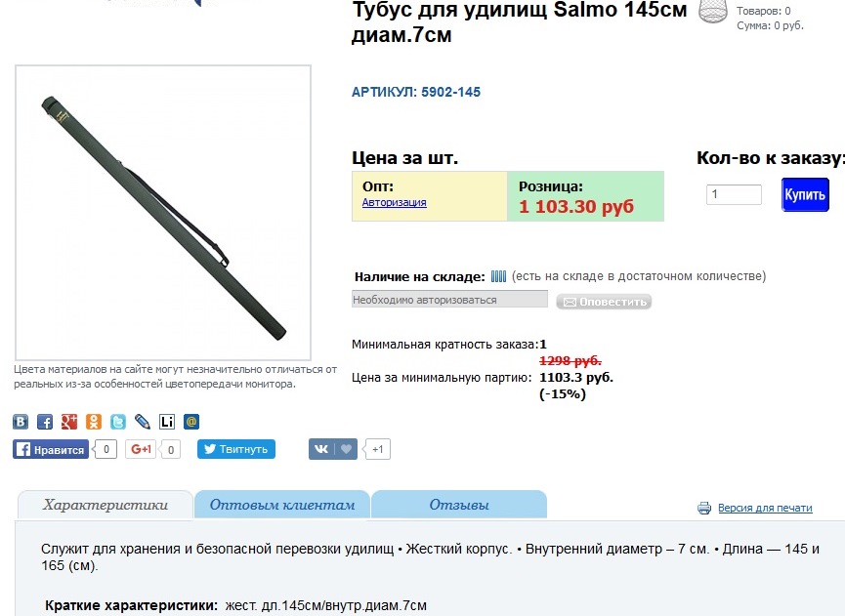Screen dimensions: 845x616
Task: Share via the Mail.ru @ icon
Action: 191,422
